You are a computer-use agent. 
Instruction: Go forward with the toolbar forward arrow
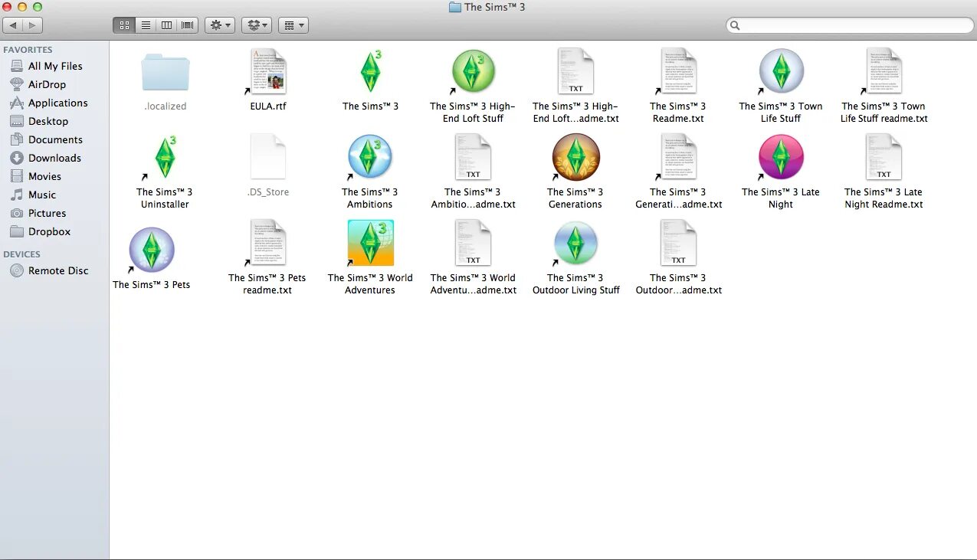point(32,25)
